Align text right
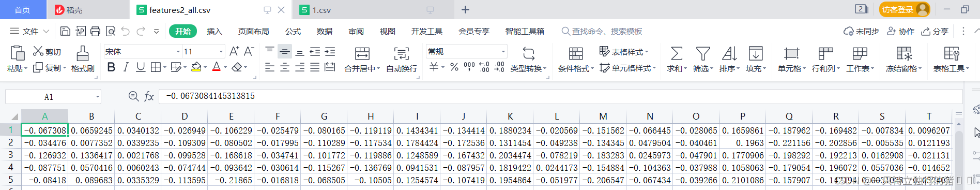The height and width of the screenshot is (190, 980). click(300, 67)
